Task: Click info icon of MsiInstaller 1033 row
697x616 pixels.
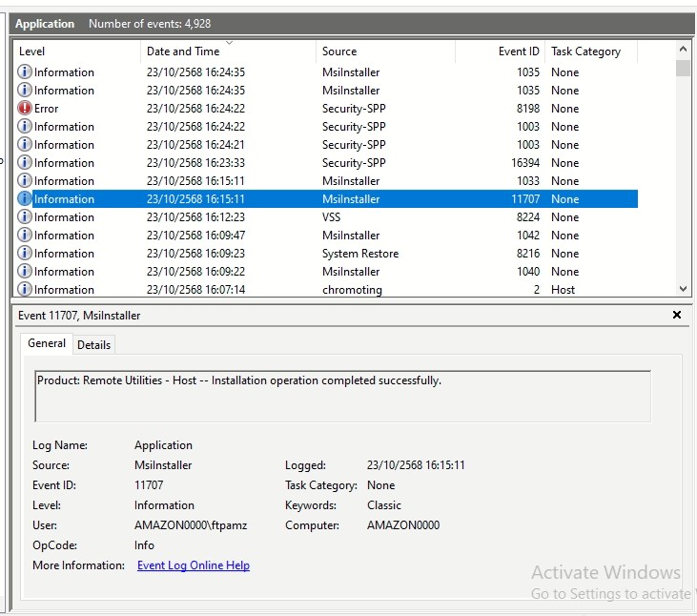Action: (25, 180)
